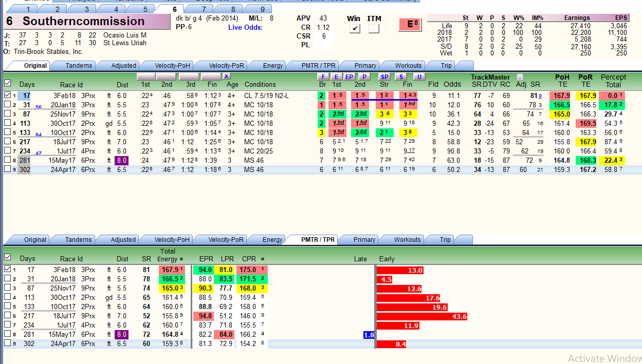Viewport: 642px width, 364px height.
Task: Click jockey name Ocasio Luis M
Action: pyautogui.click(x=125, y=35)
